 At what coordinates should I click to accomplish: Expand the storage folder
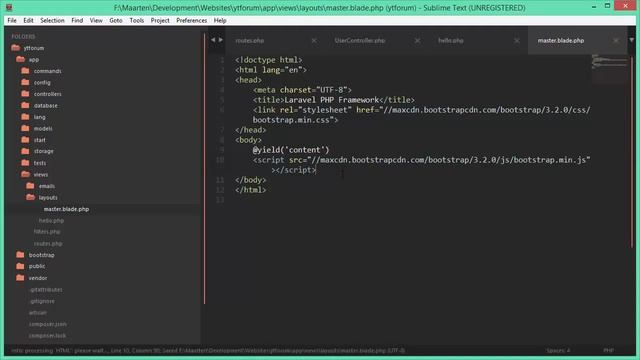click(x=25, y=151)
